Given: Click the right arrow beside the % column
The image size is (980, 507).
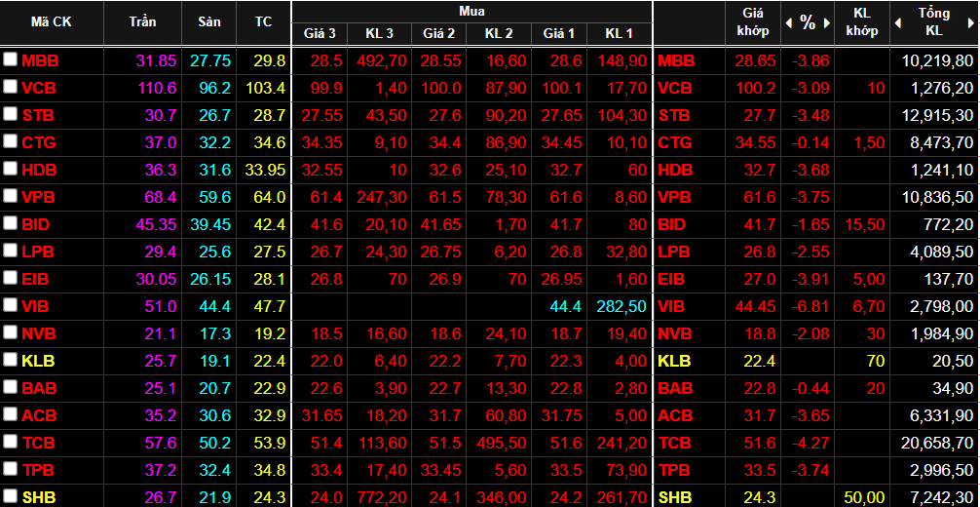Looking at the screenshot, I should 828,22.
